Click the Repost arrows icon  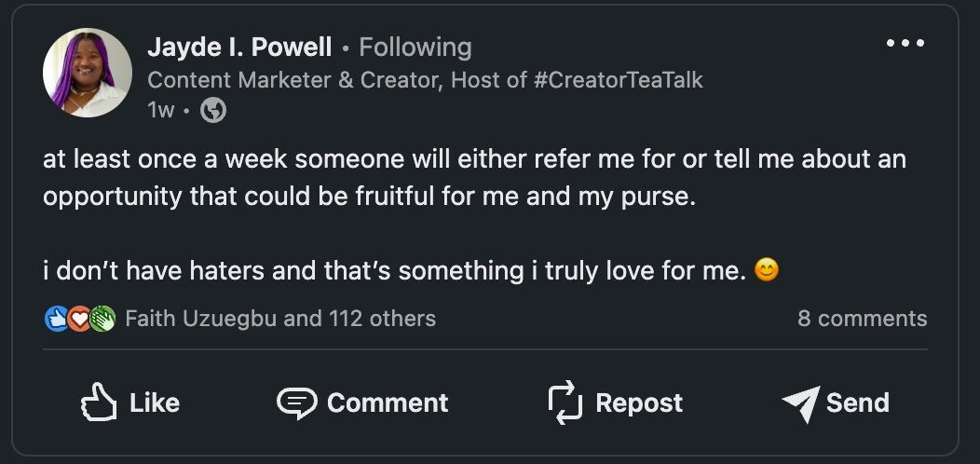pos(565,403)
